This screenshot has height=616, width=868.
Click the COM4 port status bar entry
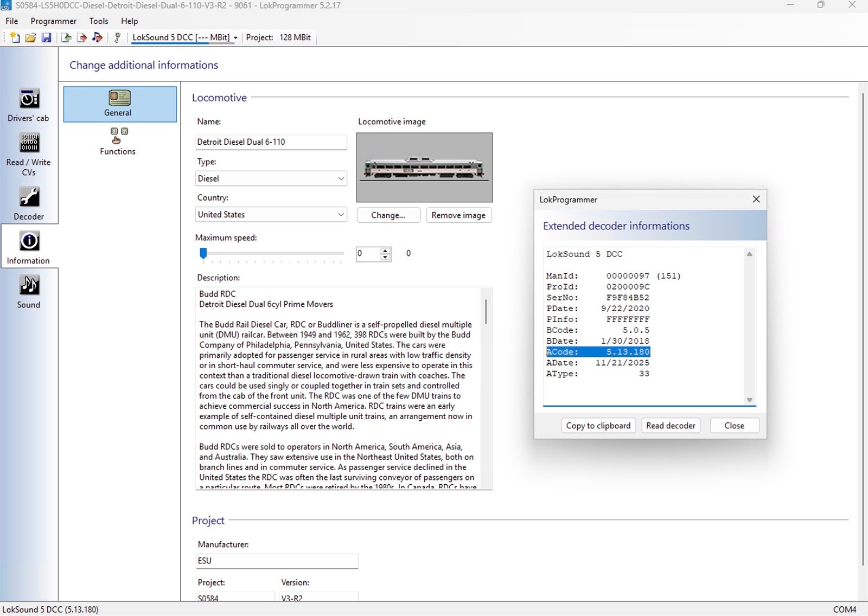pyautogui.click(x=845, y=609)
